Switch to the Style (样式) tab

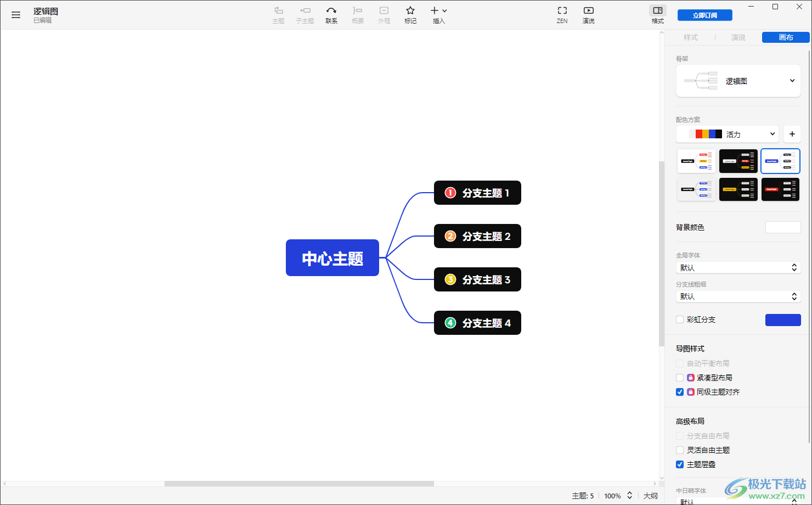pyautogui.click(x=691, y=37)
